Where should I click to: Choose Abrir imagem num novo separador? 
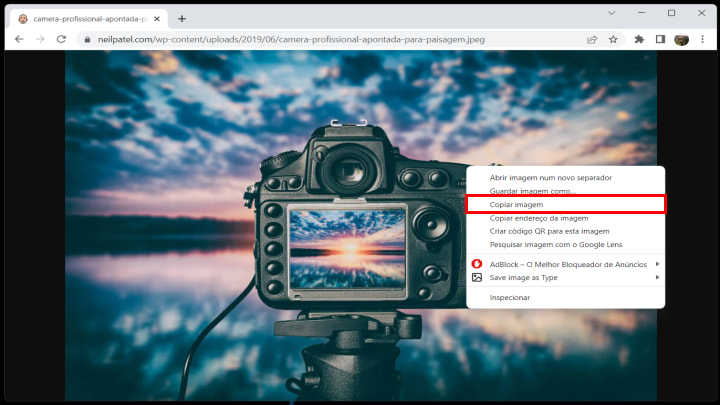pyautogui.click(x=565, y=177)
